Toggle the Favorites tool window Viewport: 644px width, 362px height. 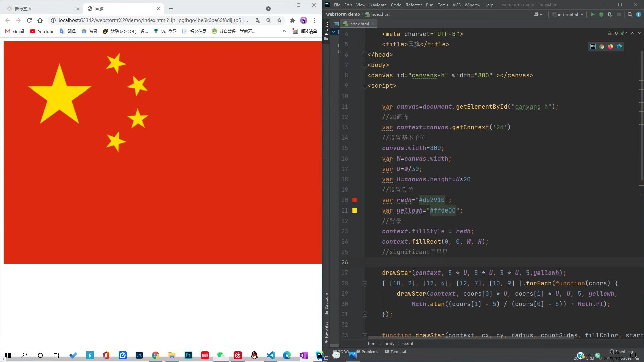pyautogui.click(x=326, y=333)
